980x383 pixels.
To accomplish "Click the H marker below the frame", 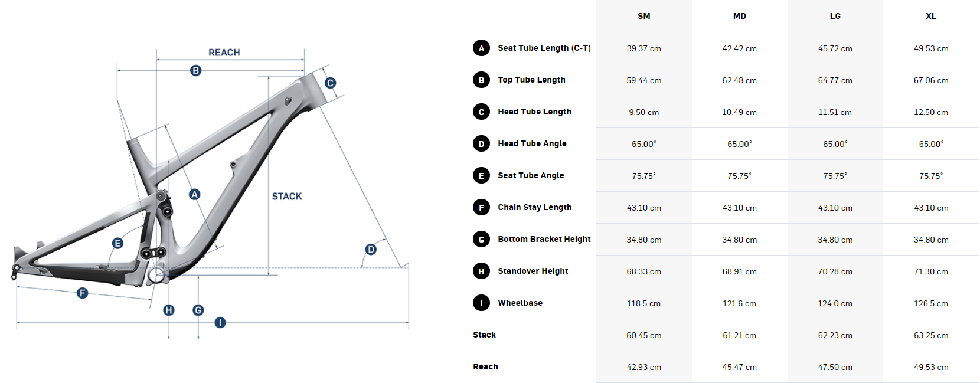I will 169,310.
